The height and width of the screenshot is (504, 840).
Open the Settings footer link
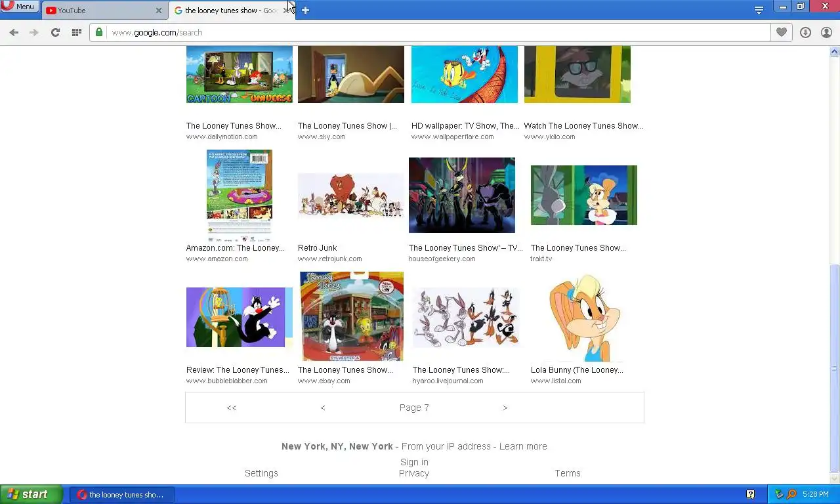[x=261, y=473]
